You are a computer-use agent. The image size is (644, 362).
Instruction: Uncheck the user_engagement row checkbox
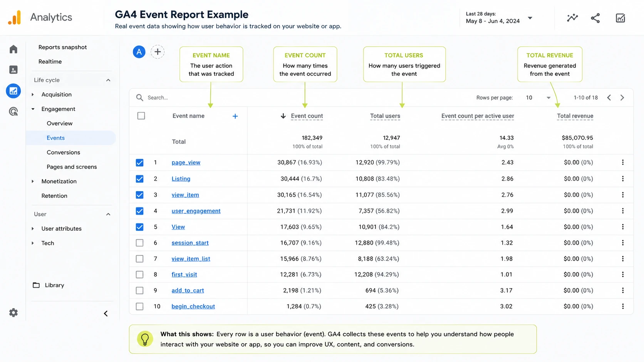pyautogui.click(x=139, y=211)
